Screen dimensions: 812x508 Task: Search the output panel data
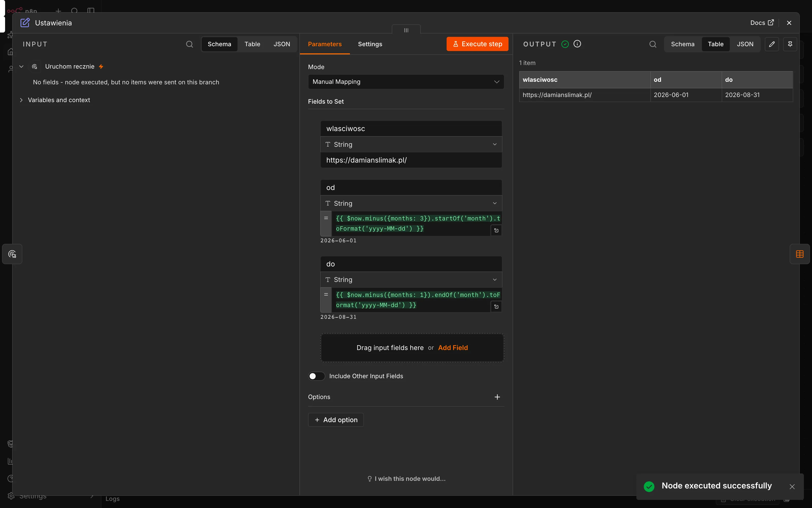(653, 44)
